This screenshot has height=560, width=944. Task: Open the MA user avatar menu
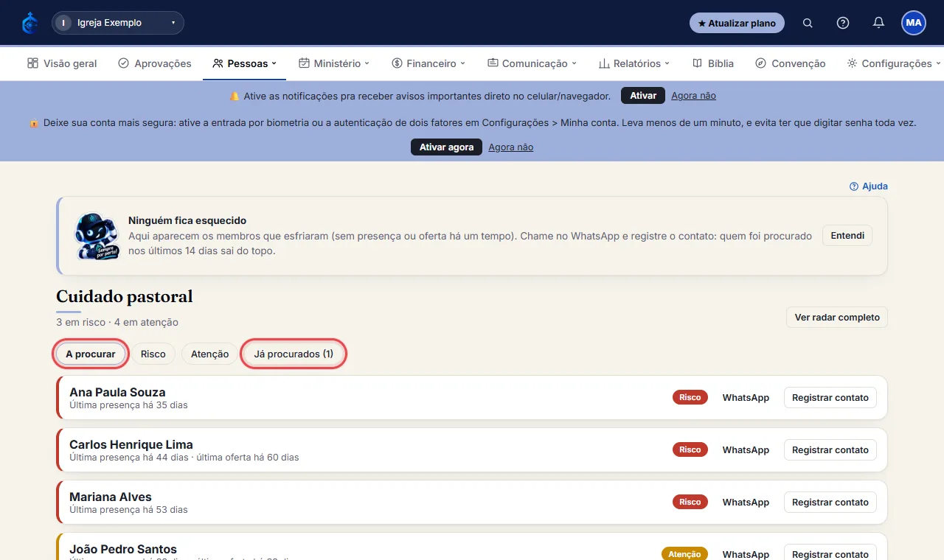tap(914, 23)
